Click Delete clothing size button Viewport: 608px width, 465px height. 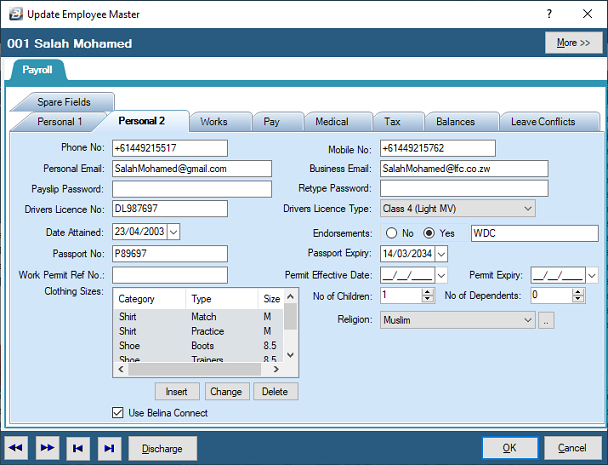point(275,391)
